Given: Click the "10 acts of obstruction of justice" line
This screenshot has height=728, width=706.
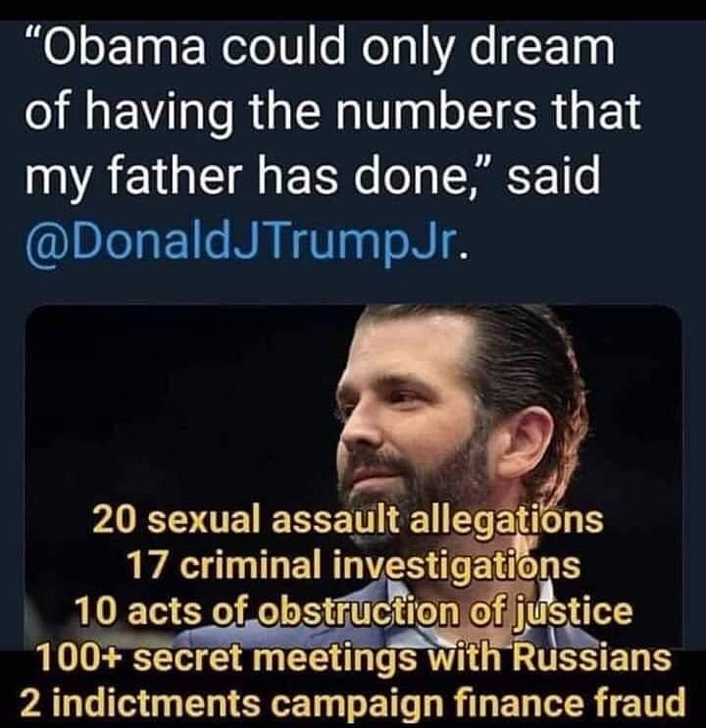Looking at the screenshot, I should [353, 610].
